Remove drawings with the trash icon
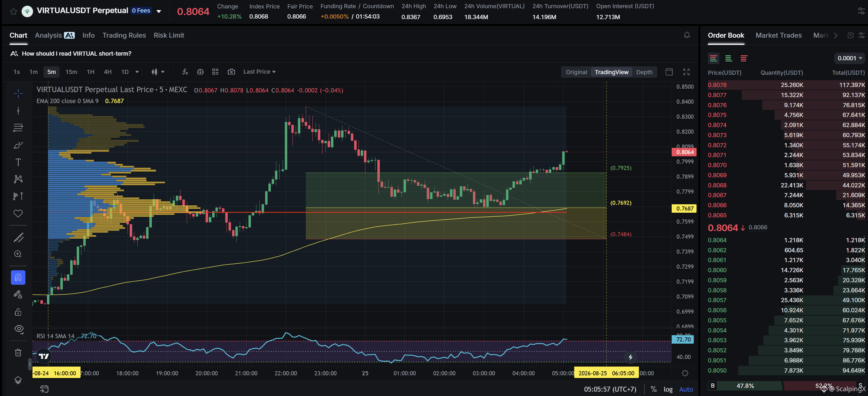This screenshot has height=396, width=868. coord(18,353)
